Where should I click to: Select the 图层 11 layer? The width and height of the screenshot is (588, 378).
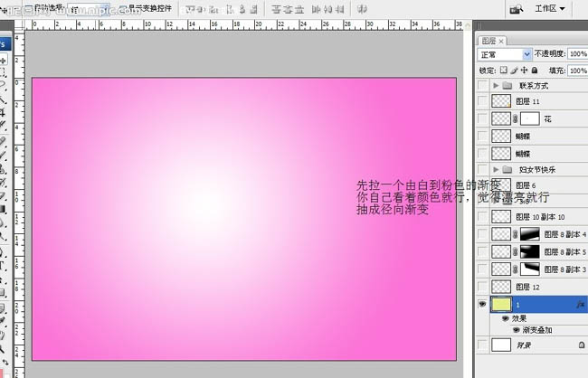(x=539, y=101)
